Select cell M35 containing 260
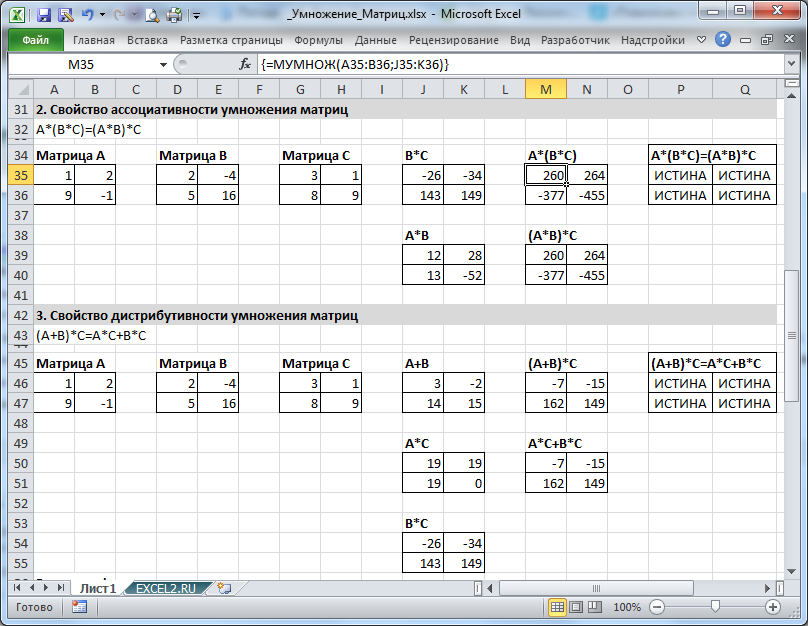The width and height of the screenshot is (808, 626). point(546,175)
